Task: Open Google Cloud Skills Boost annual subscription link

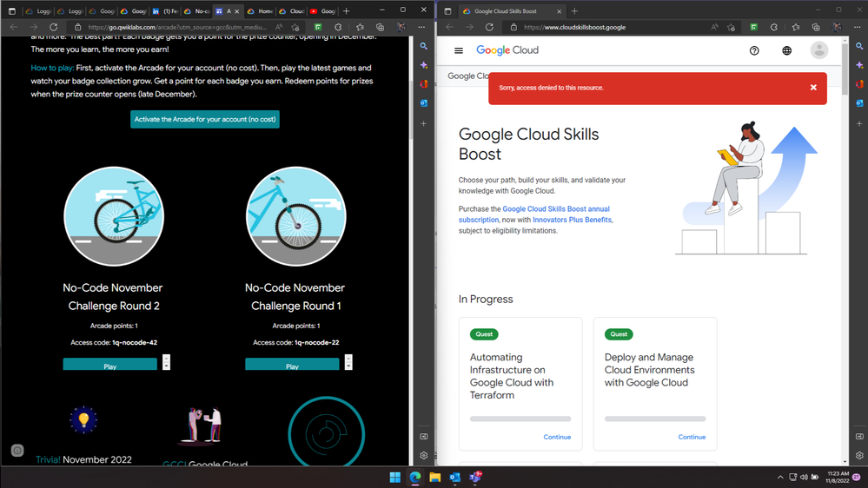Action: click(533, 214)
